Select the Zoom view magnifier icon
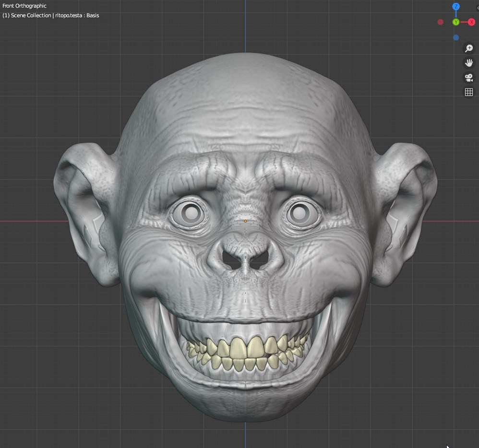 point(469,48)
